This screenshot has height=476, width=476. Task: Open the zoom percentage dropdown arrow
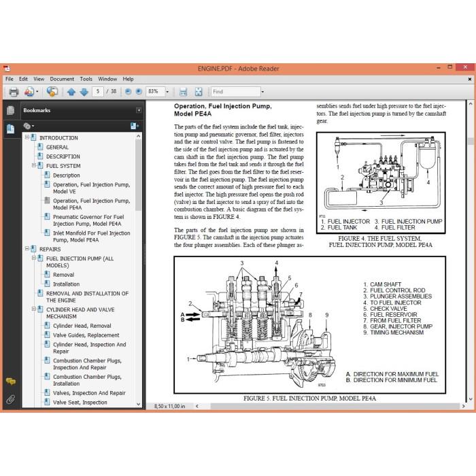click(167, 92)
